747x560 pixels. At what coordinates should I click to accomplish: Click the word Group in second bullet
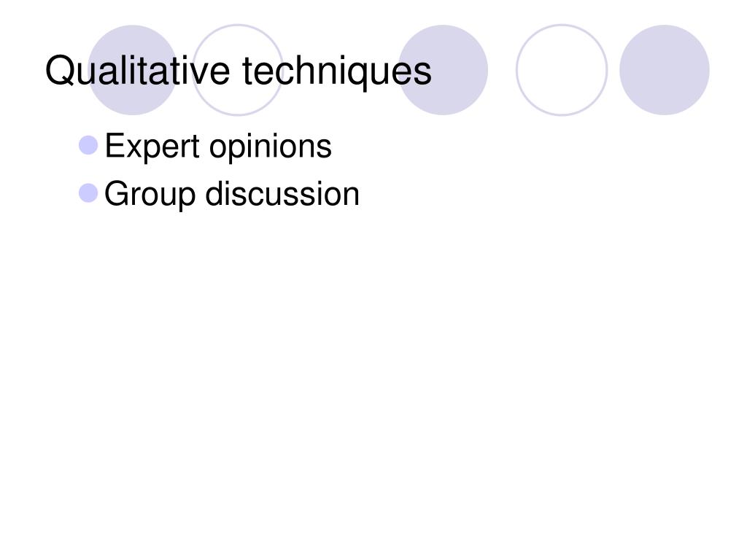[x=150, y=195]
